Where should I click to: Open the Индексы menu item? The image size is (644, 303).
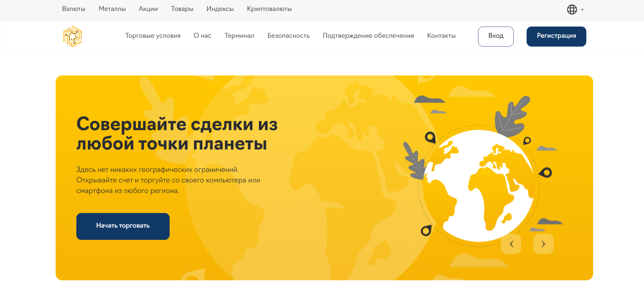tap(220, 9)
